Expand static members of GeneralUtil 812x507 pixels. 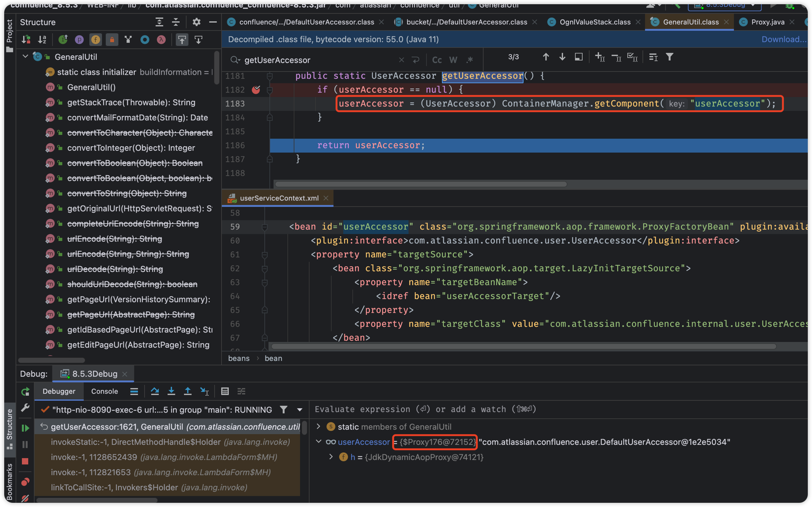318,427
